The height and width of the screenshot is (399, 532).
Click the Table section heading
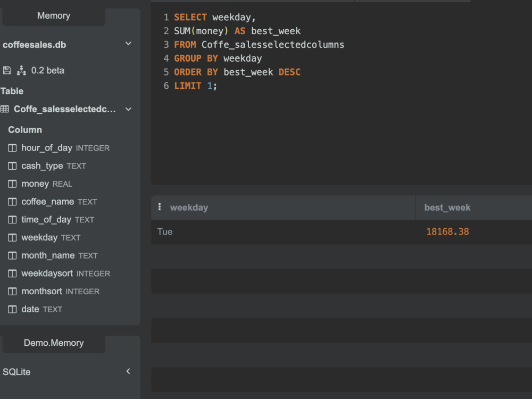click(x=12, y=91)
